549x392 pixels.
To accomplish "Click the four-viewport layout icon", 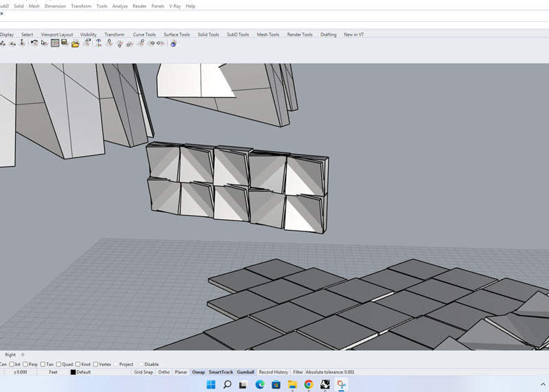I will (x=55, y=43).
